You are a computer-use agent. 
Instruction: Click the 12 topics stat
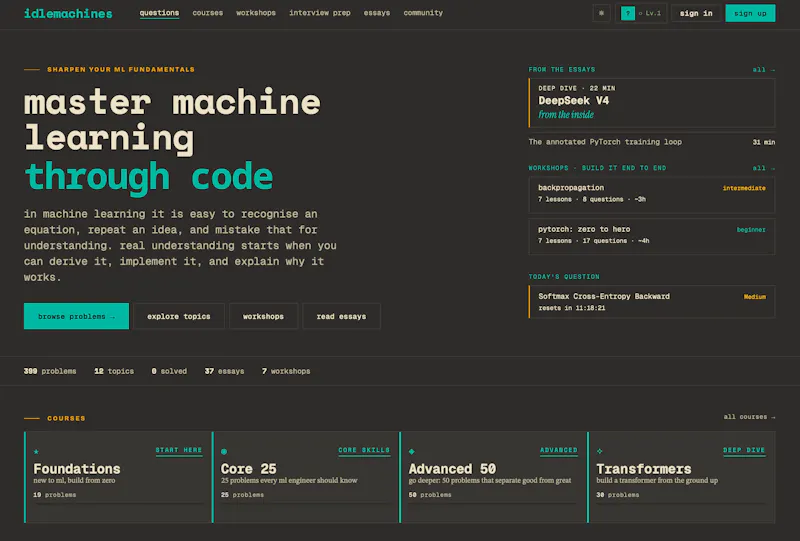(x=114, y=371)
